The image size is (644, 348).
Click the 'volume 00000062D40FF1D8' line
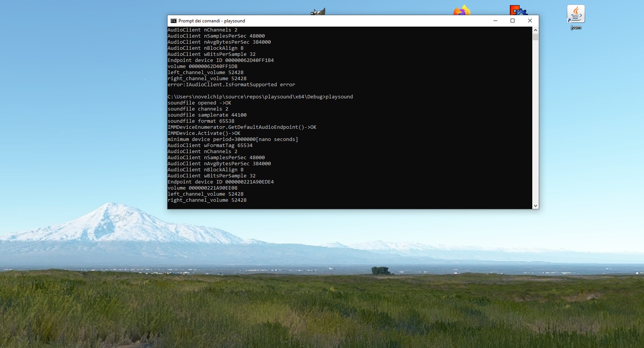coord(203,66)
